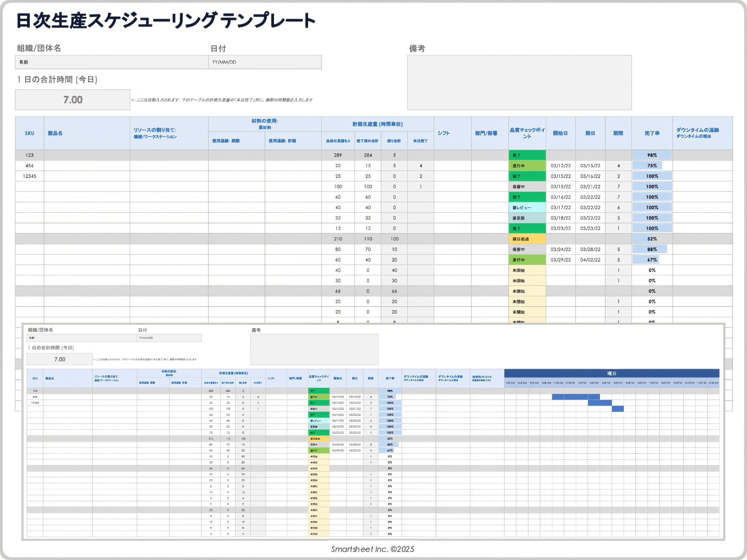Click the 開始日 column header in main table

(561, 133)
